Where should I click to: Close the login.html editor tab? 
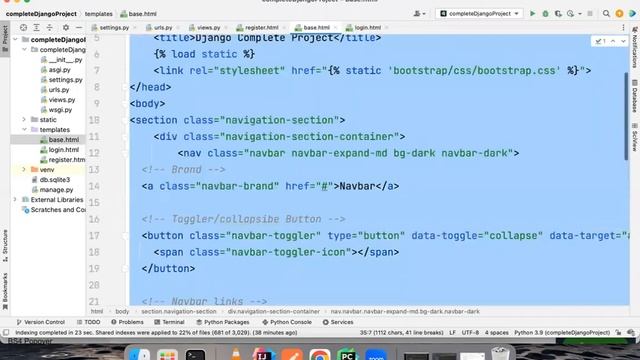(x=386, y=27)
